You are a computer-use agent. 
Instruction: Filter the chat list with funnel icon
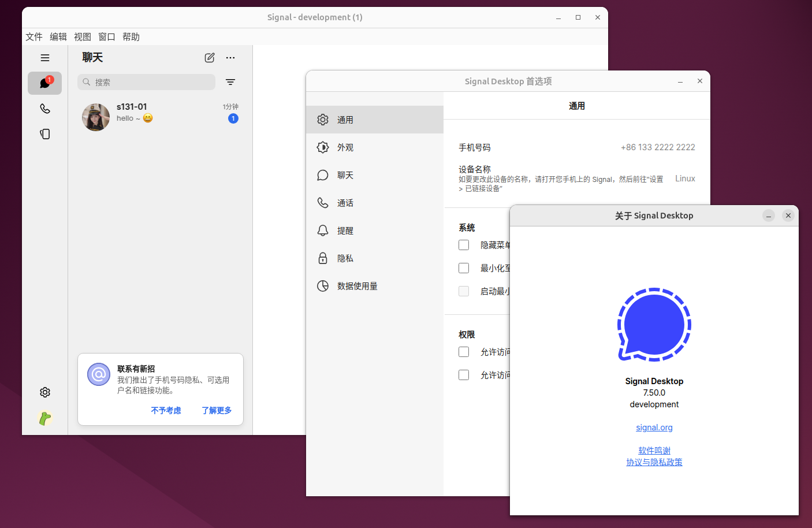click(230, 82)
